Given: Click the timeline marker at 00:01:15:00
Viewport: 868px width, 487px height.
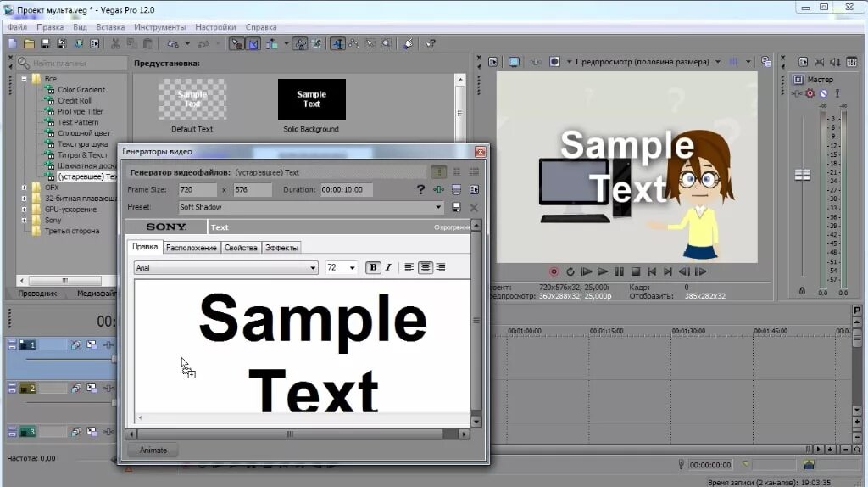Looking at the screenshot, I should pyautogui.click(x=606, y=331).
